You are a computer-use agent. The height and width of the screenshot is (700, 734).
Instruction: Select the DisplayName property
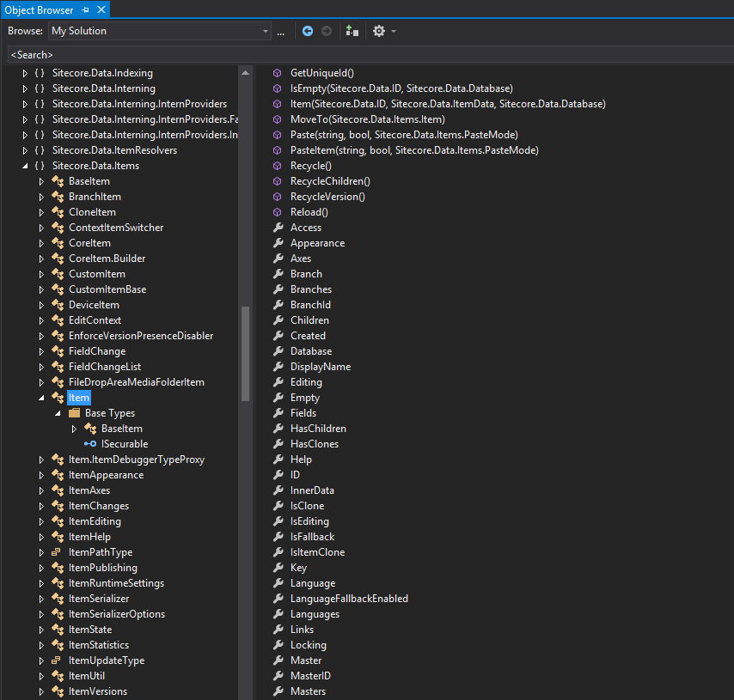point(321,367)
